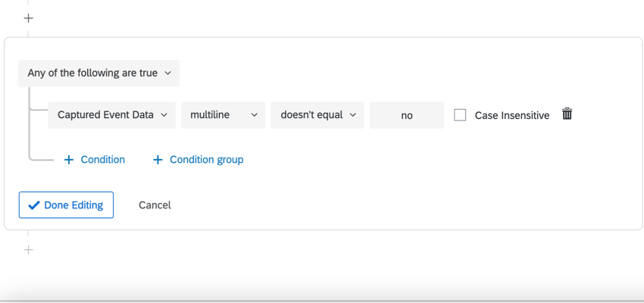Click the chevron arrow beside Captured Event Data
This screenshot has height=303, width=644.
click(x=164, y=115)
